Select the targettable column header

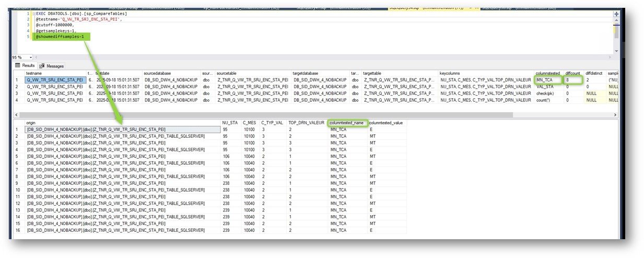(x=400, y=74)
